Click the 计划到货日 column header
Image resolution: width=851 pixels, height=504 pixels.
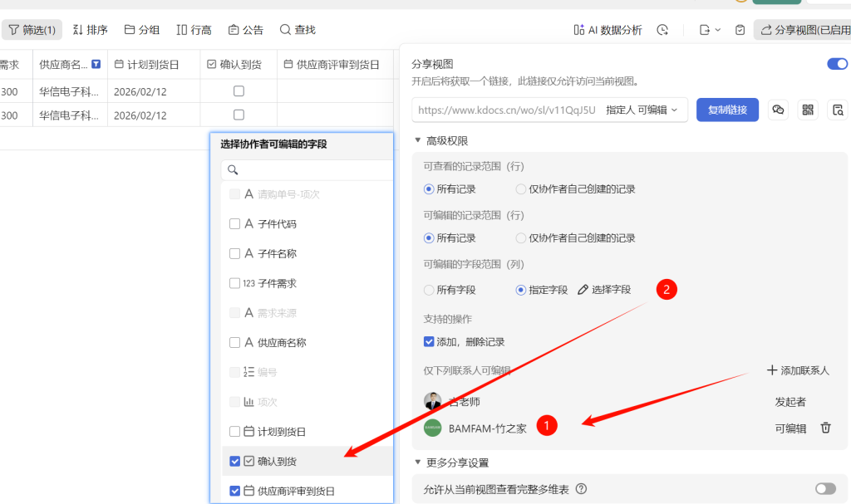click(154, 65)
